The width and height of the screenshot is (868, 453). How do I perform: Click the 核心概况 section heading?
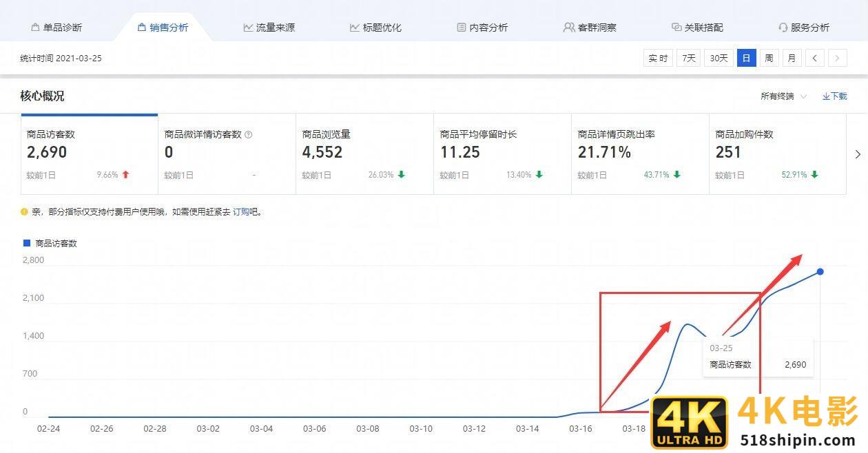point(43,96)
